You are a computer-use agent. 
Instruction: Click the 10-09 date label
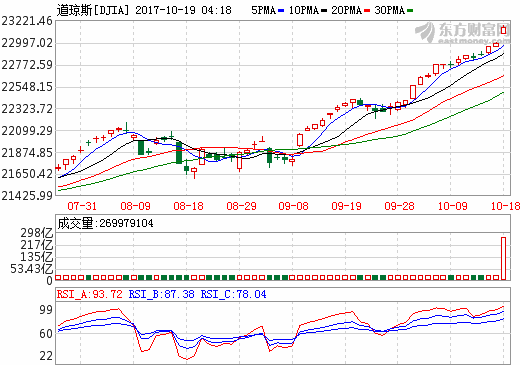point(452,206)
